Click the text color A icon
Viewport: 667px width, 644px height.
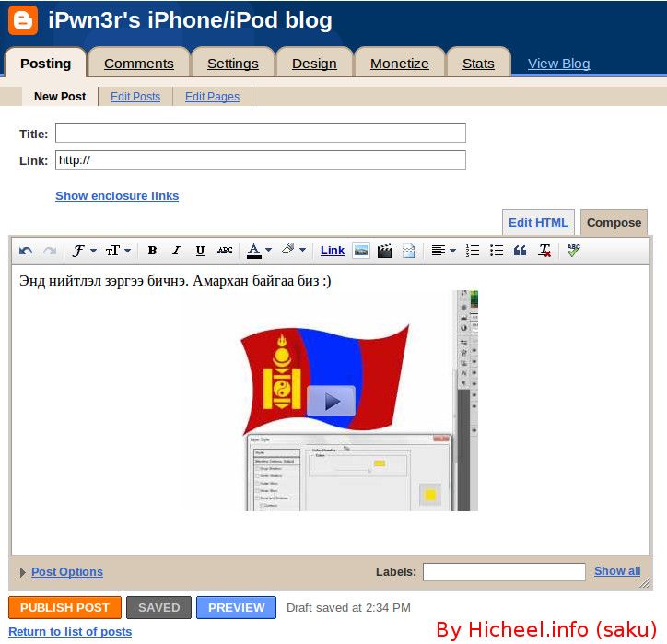(254, 251)
